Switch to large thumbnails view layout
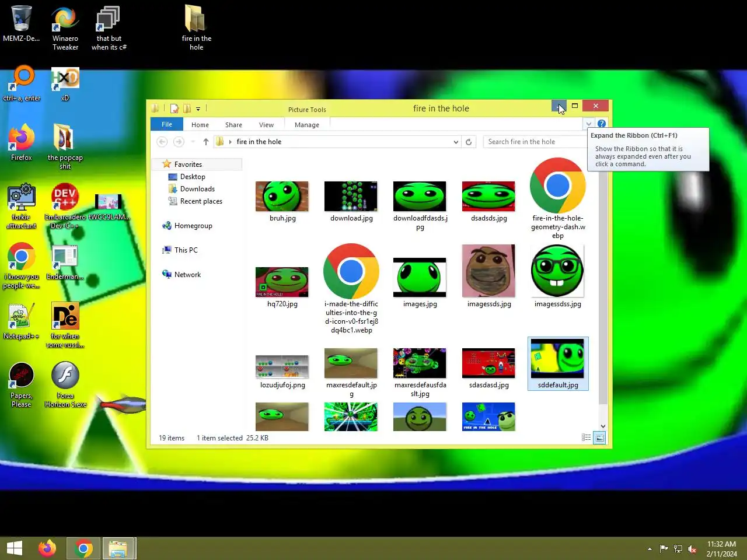This screenshot has width=747, height=560. point(599,437)
